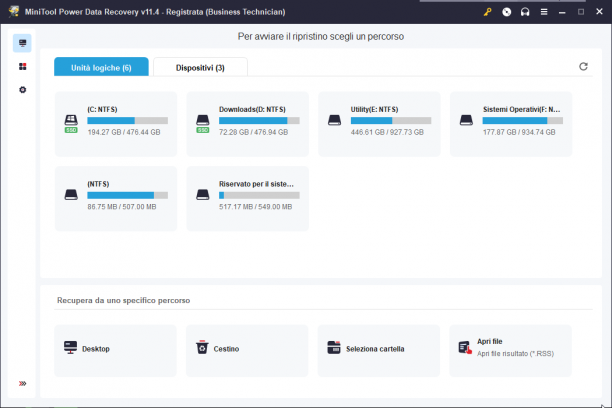
Task: Click the Utility E: usage bar
Action: tap(391, 121)
